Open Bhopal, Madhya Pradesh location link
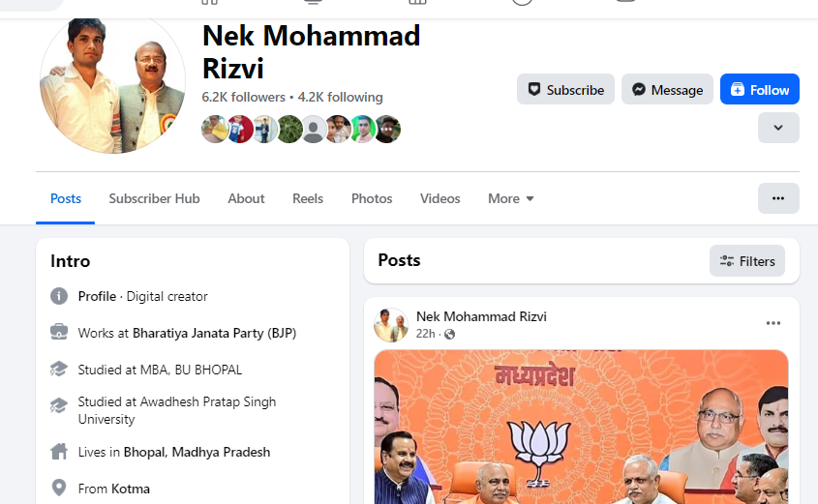The width and height of the screenshot is (818, 504). pyautogui.click(x=197, y=452)
